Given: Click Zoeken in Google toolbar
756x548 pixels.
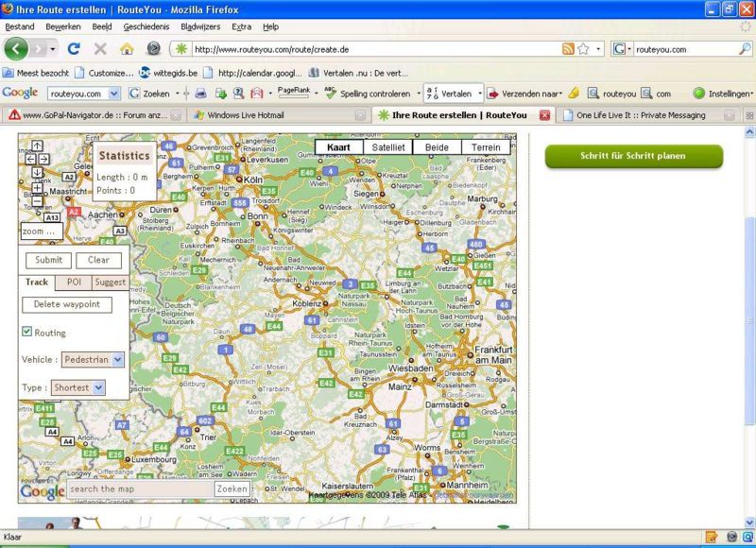Looking at the screenshot, I should click(150, 94).
